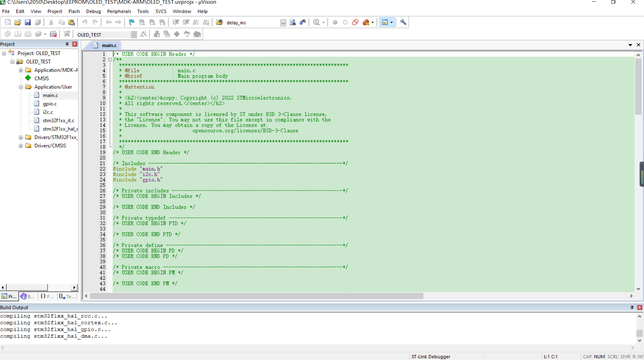Expand the Application/MDK-ARM folder
644x360 pixels.
tap(21, 70)
